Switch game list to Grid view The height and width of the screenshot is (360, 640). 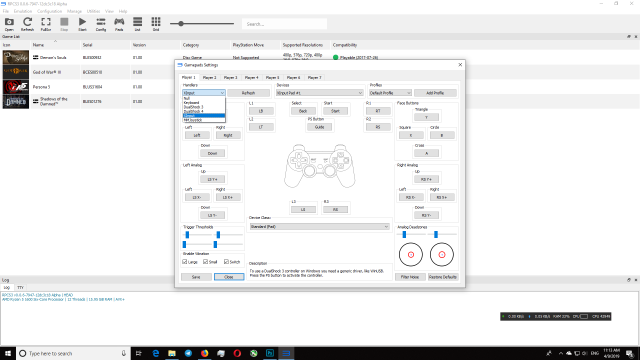(x=156, y=24)
